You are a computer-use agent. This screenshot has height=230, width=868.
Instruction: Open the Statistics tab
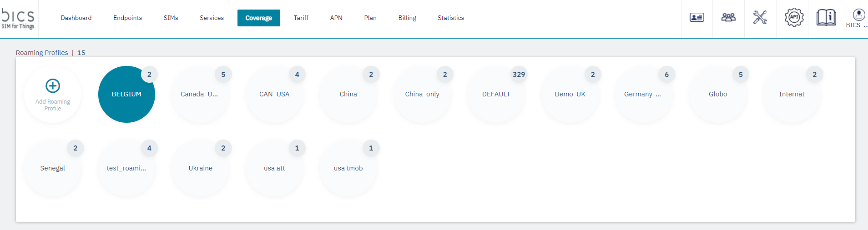coord(450,18)
